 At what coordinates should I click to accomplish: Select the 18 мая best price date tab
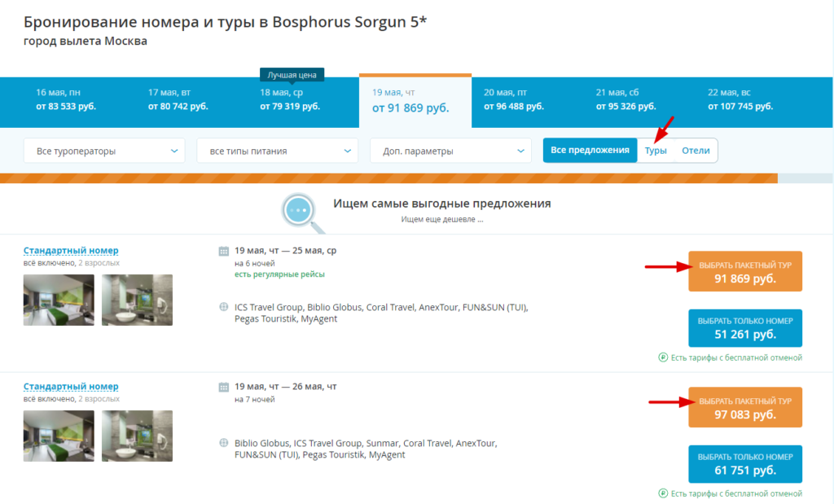click(292, 99)
